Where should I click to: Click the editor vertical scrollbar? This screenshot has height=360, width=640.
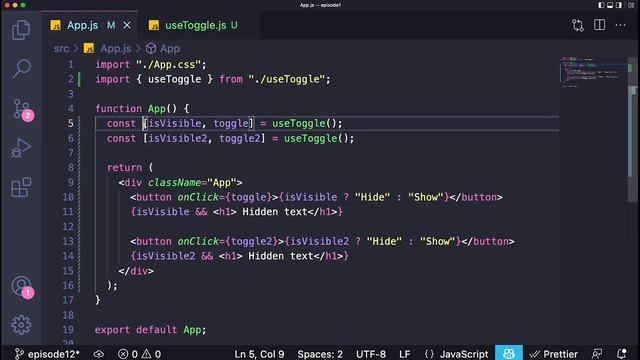click(633, 131)
